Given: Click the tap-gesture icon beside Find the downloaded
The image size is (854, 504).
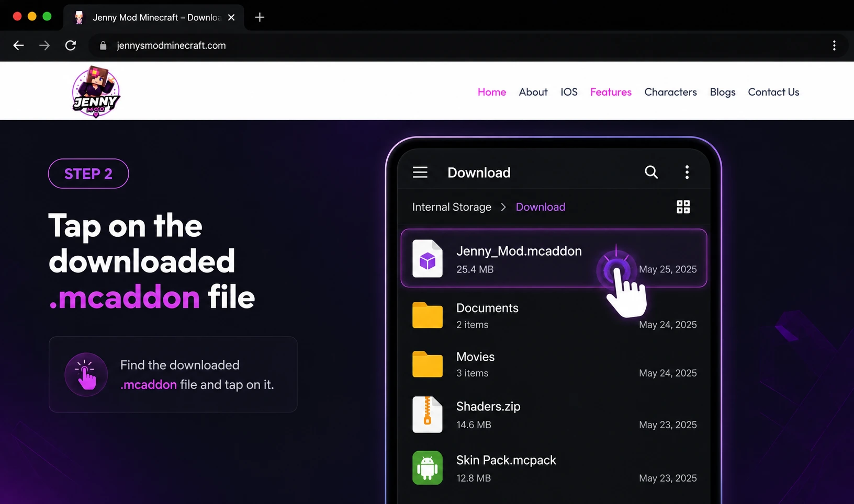Looking at the screenshot, I should click(86, 374).
